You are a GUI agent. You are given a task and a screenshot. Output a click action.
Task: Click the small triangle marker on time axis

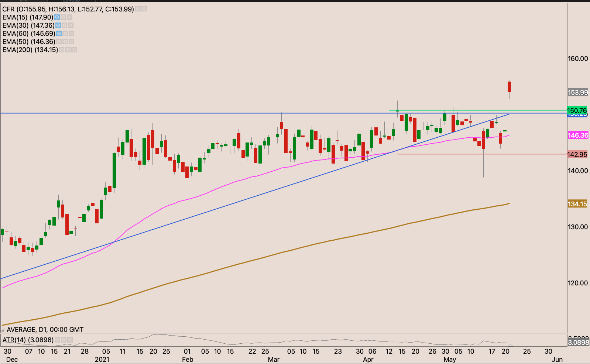point(510,346)
